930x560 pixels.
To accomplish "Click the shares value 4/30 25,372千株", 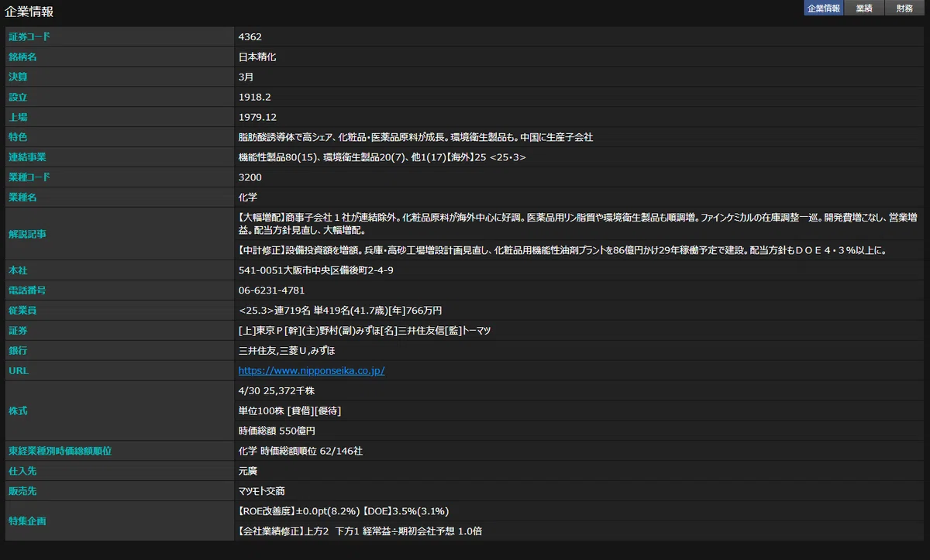I will point(277,390).
